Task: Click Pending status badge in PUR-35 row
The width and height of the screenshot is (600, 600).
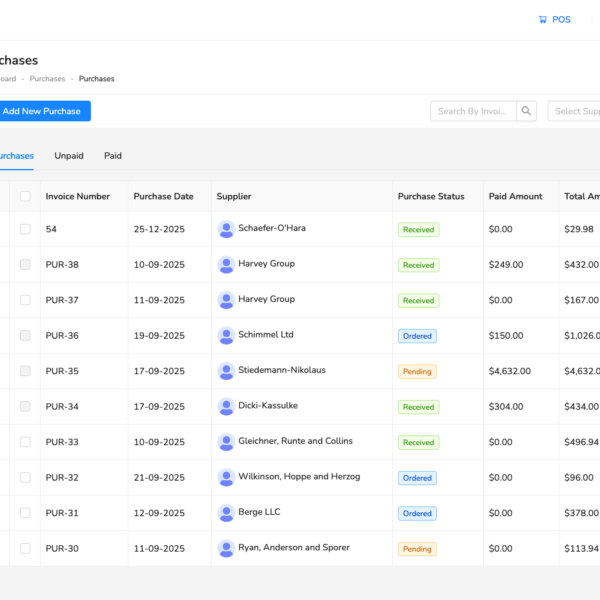Action: coord(417,372)
